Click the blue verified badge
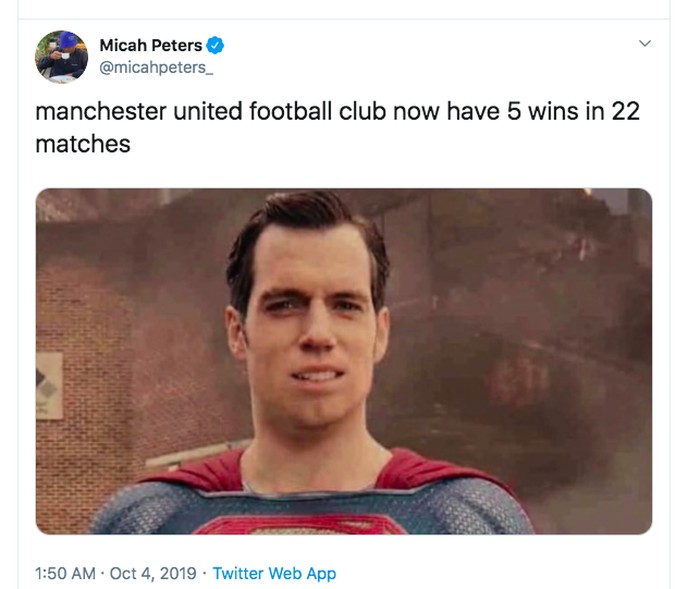 pos(215,46)
